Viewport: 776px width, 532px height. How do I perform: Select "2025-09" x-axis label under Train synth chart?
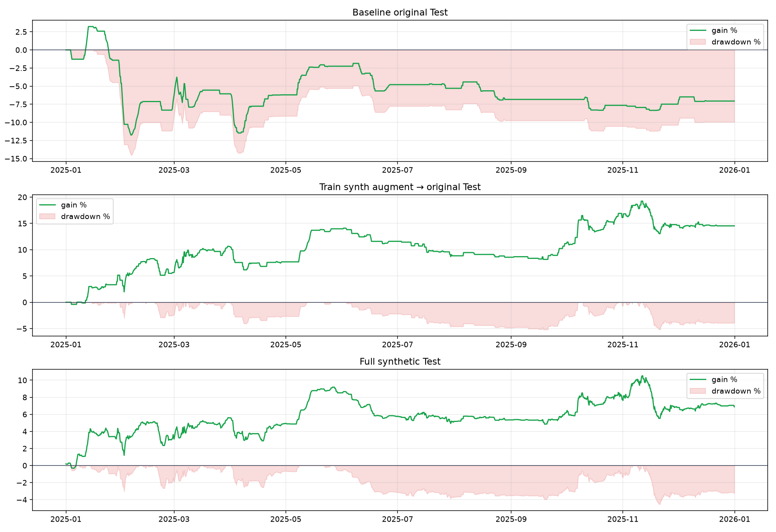[x=511, y=345]
